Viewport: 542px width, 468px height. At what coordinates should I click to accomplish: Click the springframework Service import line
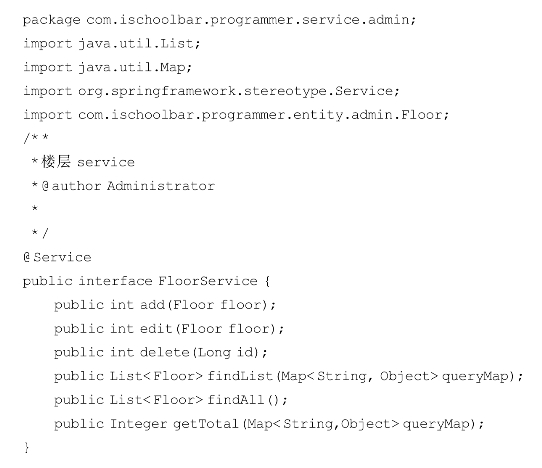pos(211,91)
